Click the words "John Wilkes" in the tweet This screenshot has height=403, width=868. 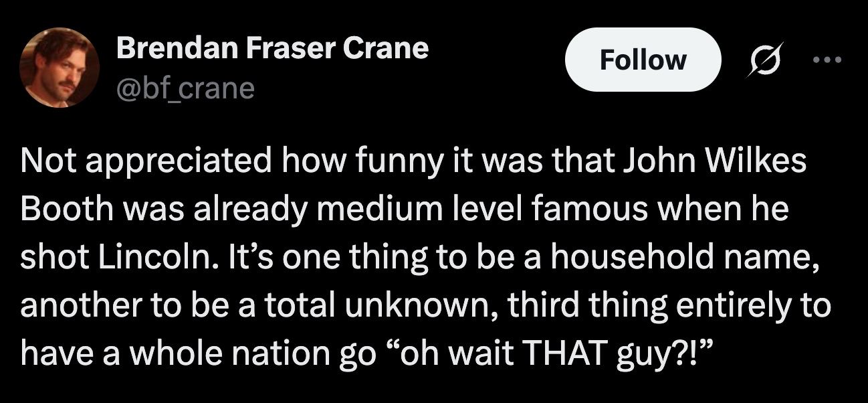coord(722,163)
